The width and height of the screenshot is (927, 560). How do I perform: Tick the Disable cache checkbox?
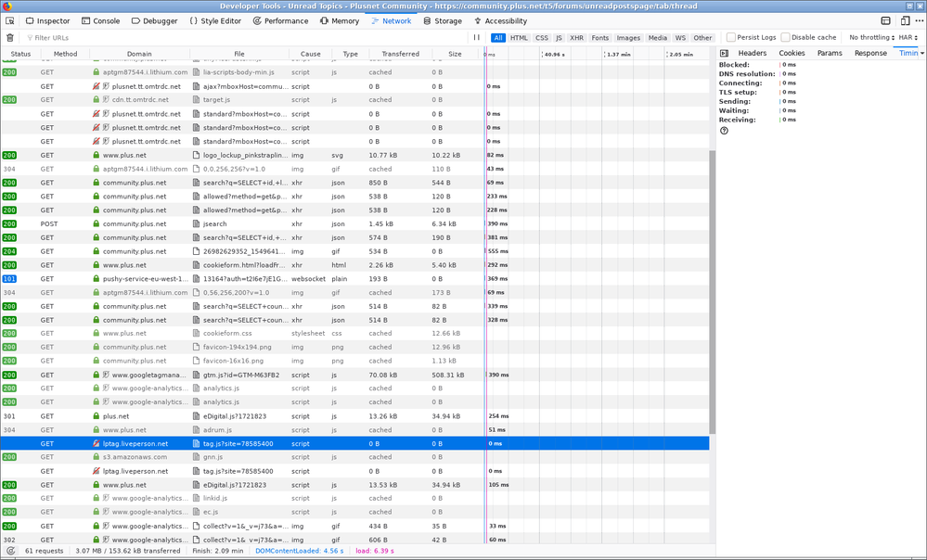click(x=786, y=38)
